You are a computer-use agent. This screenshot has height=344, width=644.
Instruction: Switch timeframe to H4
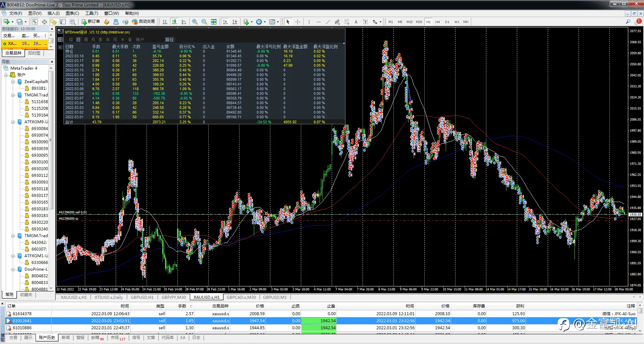tap(438, 22)
